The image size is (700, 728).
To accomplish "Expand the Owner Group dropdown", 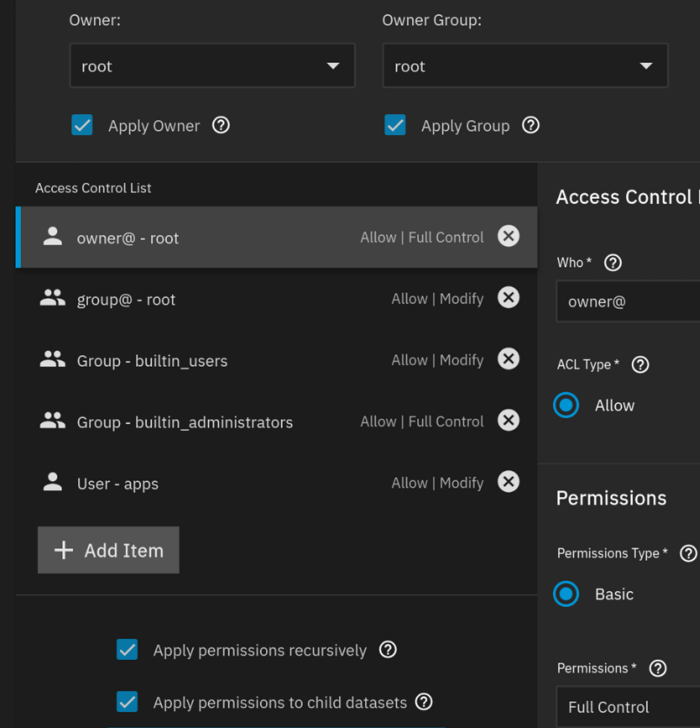I will click(x=525, y=66).
